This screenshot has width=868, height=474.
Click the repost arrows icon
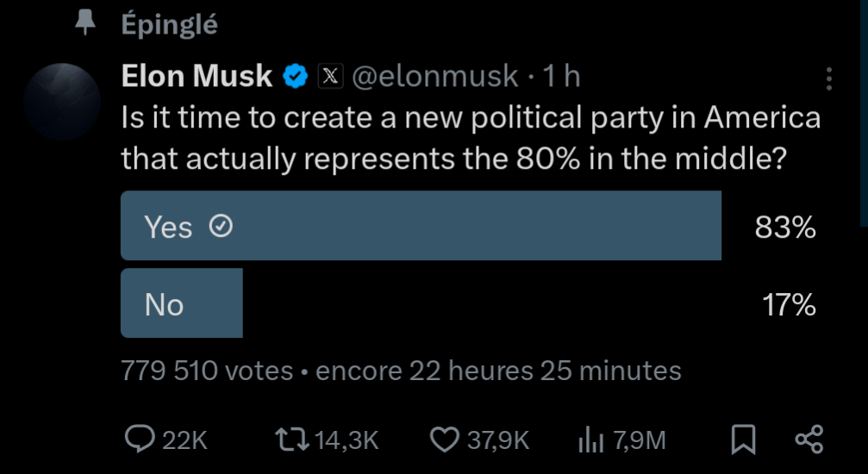tap(292, 440)
